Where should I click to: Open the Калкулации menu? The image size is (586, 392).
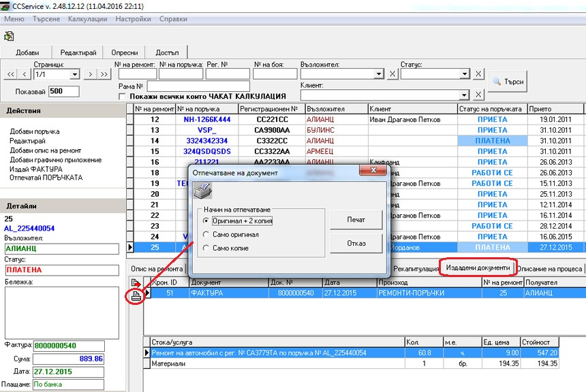coord(87,19)
